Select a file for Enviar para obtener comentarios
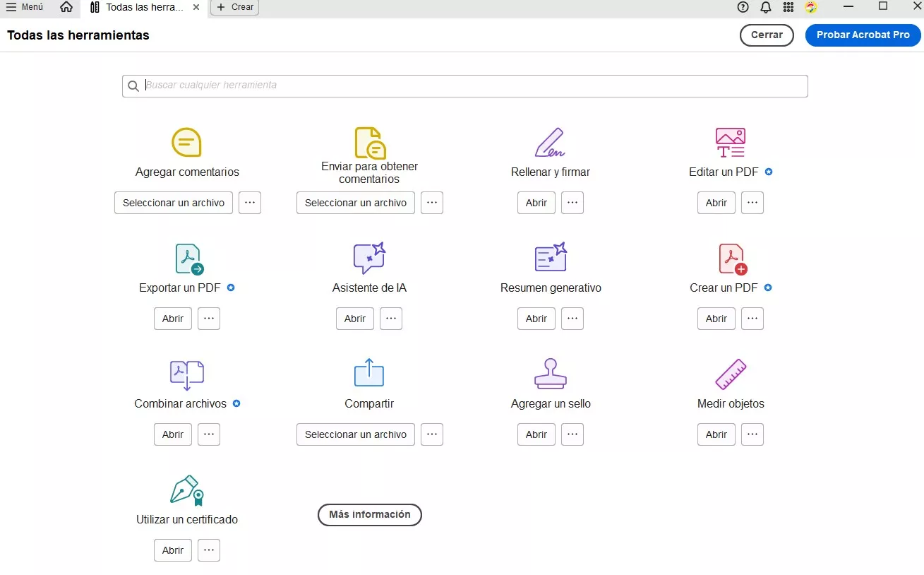924x575 pixels. pyautogui.click(x=356, y=203)
